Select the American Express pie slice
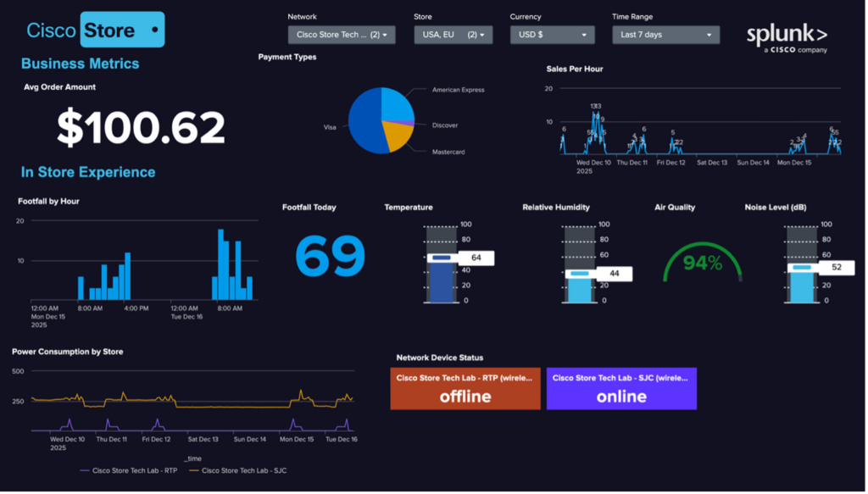Image resolution: width=868 pixels, height=494 pixels. (x=397, y=105)
